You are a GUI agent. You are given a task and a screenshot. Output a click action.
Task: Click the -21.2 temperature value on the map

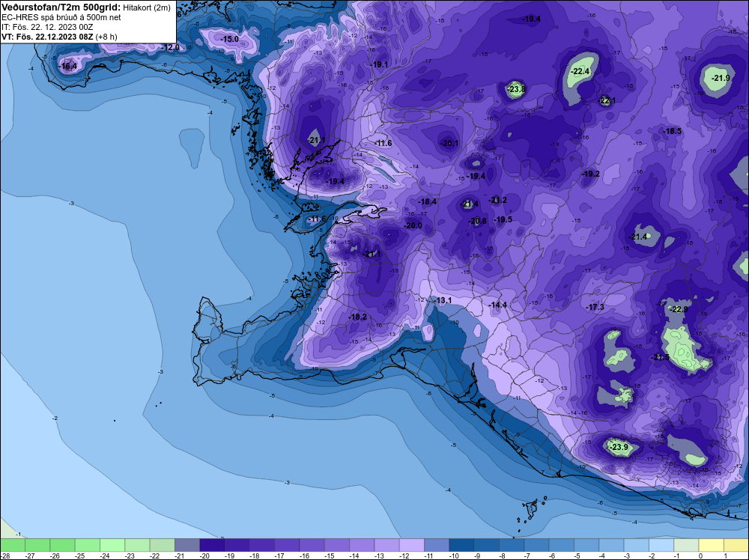tap(497, 200)
